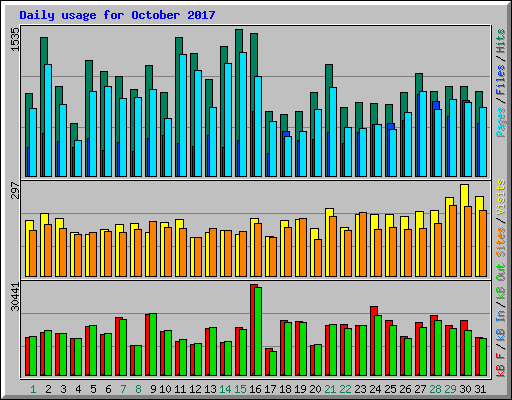The image size is (512, 400).
Task: Click day label 6 on the x-axis
Action: coord(108,389)
